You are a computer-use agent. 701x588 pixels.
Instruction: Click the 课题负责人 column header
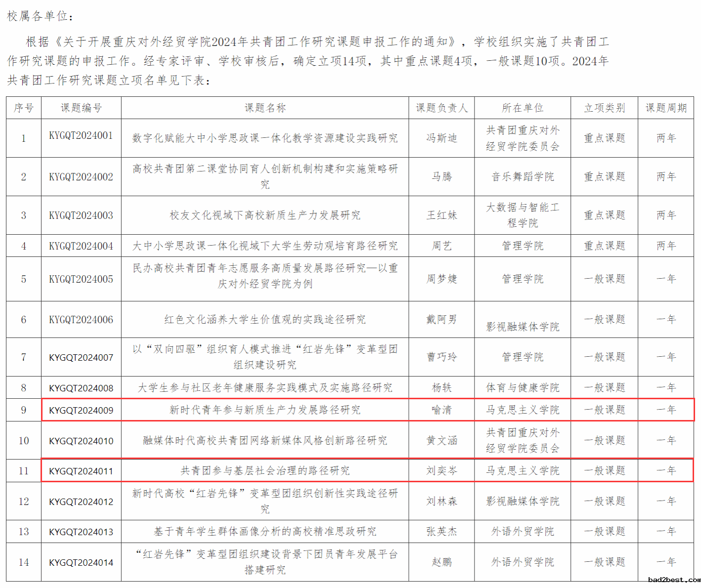click(441, 108)
